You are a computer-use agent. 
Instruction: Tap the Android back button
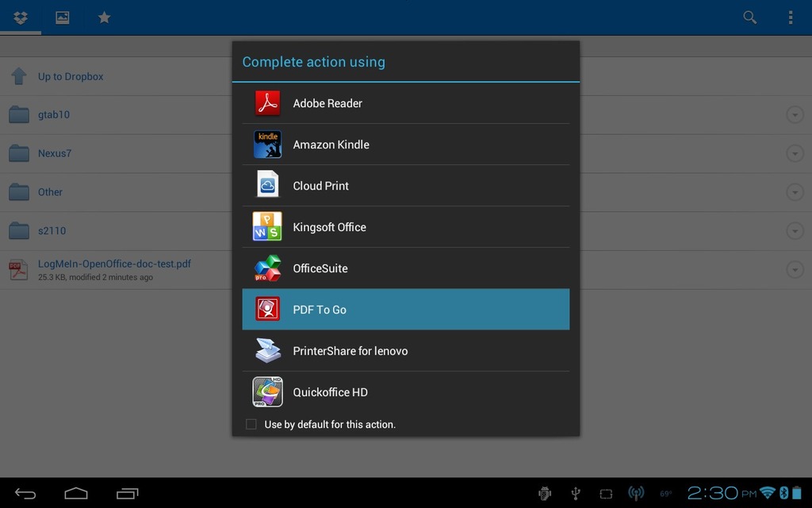(25, 494)
